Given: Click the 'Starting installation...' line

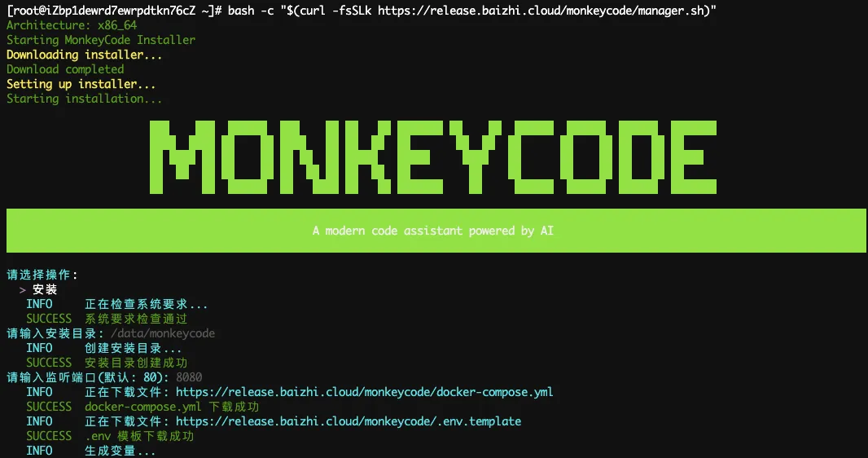Looking at the screenshot, I should 84,99.
